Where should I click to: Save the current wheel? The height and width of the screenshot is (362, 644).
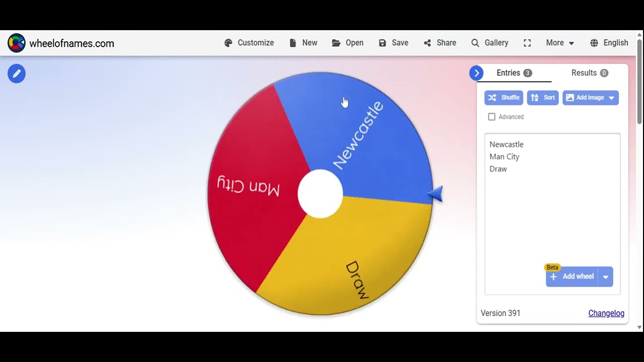[393, 43]
